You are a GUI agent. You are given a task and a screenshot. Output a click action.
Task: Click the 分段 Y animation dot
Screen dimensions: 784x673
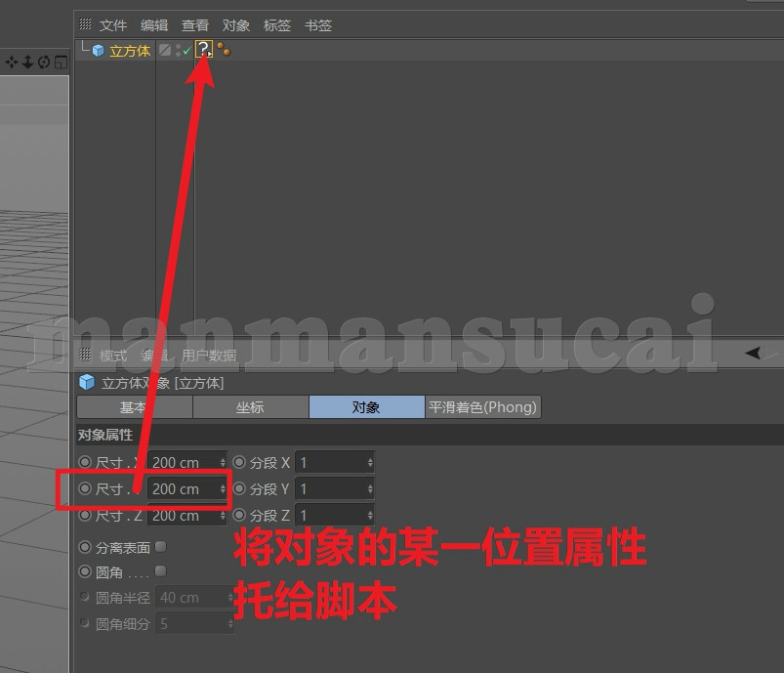[x=239, y=488]
